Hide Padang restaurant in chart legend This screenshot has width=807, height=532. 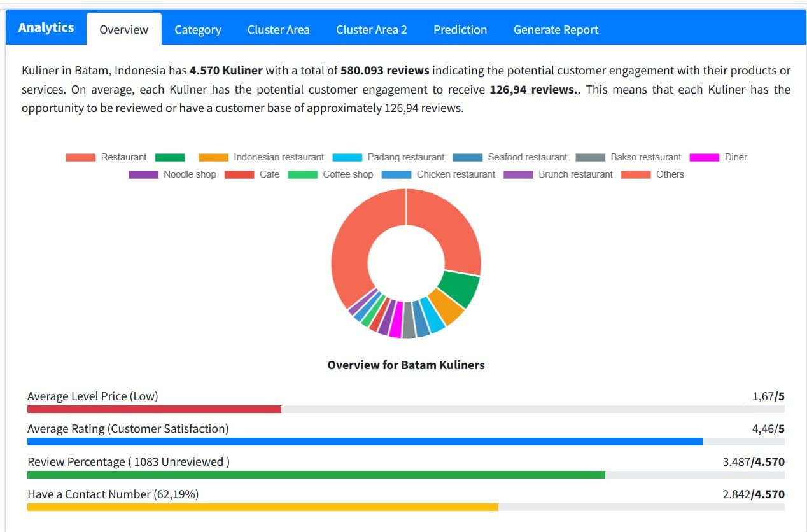388,157
